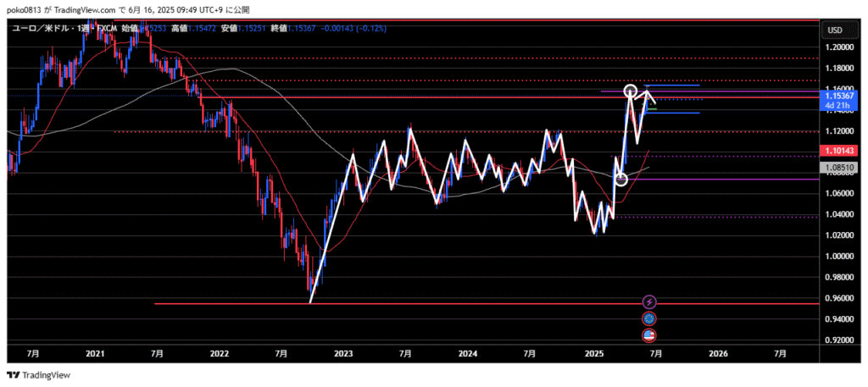Click the upper white circle marker

pyautogui.click(x=631, y=91)
